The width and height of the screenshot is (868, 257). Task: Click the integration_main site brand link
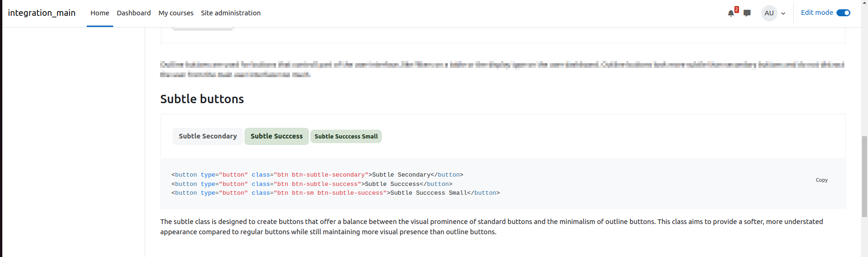coord(42,13)
